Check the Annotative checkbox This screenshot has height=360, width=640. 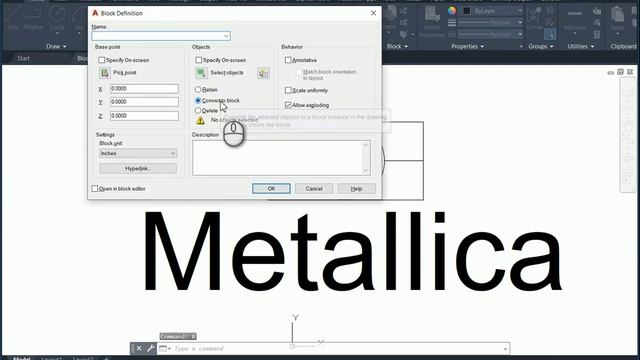click(288, 60)
